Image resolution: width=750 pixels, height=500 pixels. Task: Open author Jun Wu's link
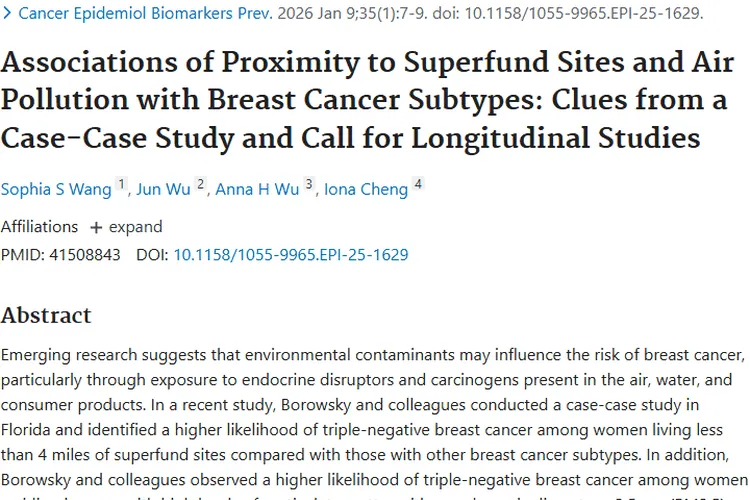(x=163, y=189)
